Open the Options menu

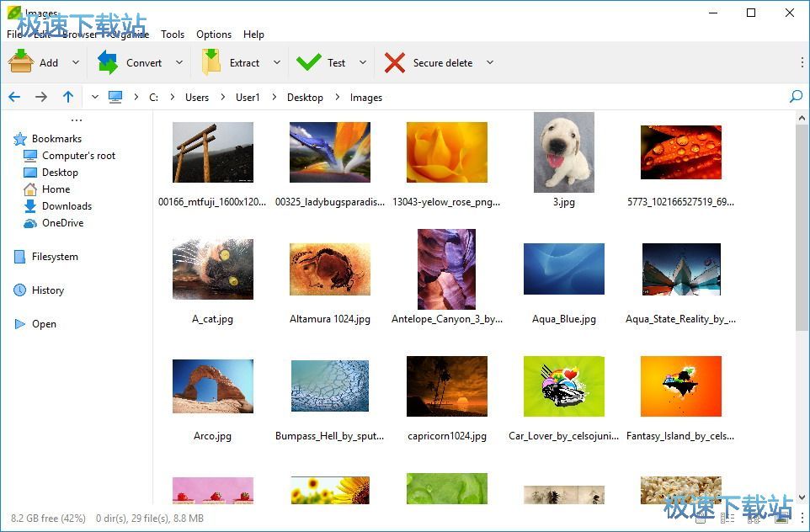pyautogui.click(x=214, y=34)
